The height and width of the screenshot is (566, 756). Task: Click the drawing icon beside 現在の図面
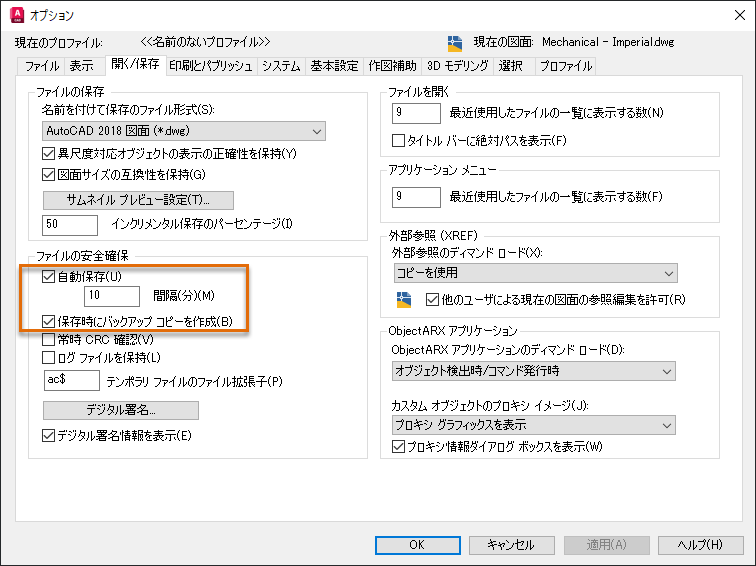455,43
